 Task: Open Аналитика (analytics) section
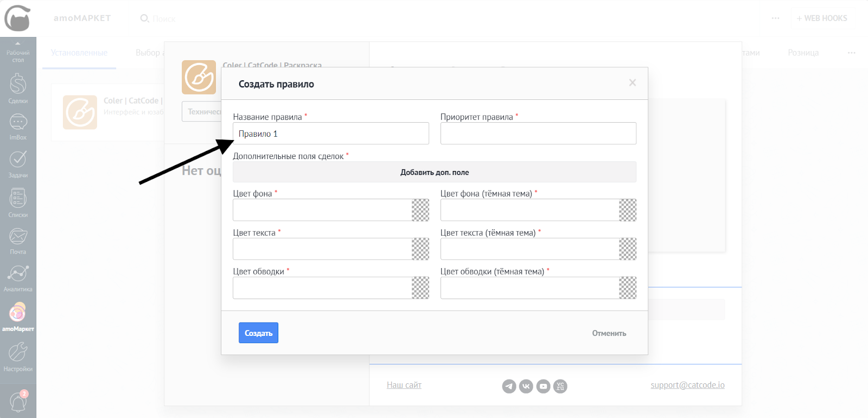coord(18,277)
